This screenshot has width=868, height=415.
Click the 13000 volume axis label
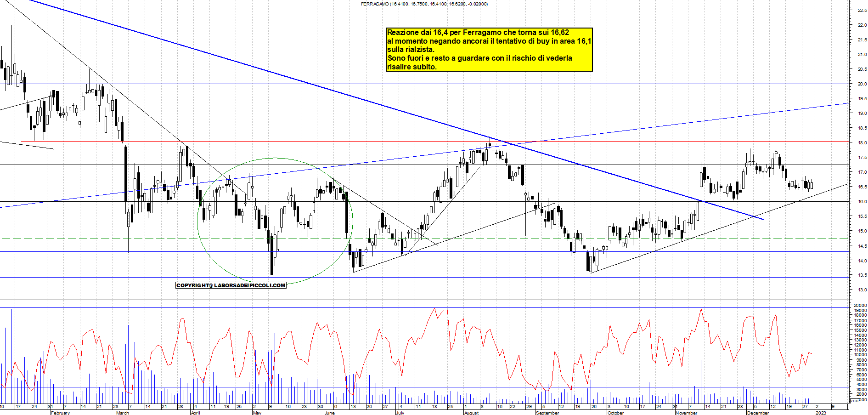pos(860,340)
